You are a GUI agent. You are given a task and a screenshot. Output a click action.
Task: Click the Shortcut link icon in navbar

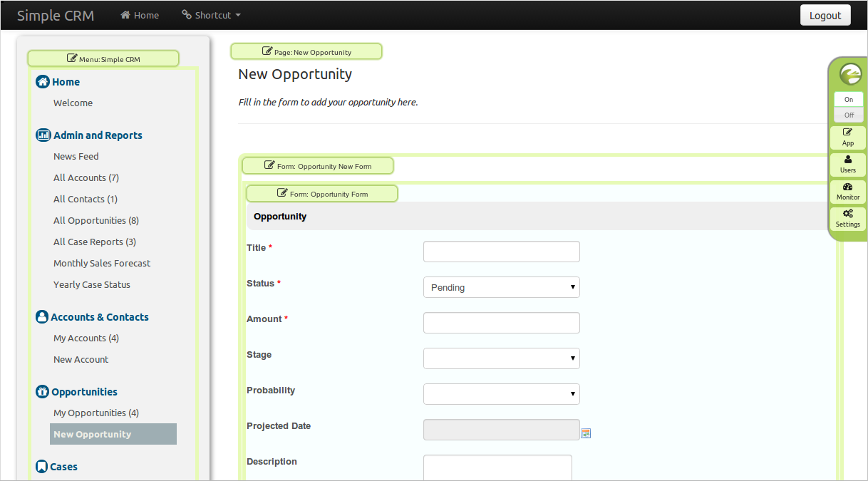(x=187, y=15)
